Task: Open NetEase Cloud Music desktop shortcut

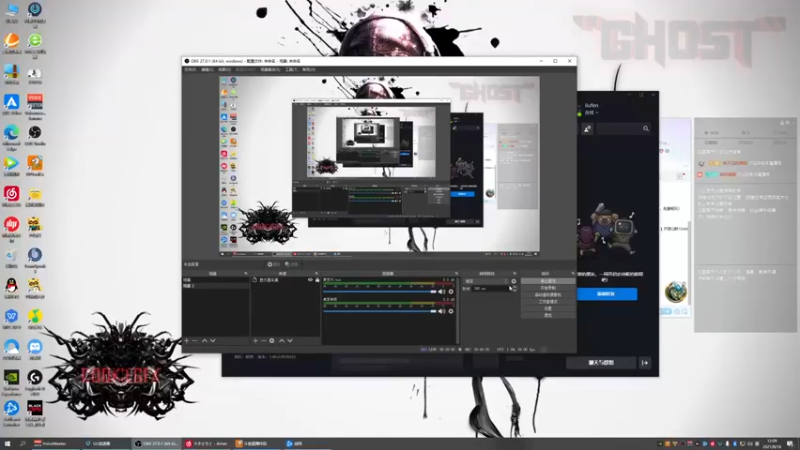Action: tap(11, 197)
